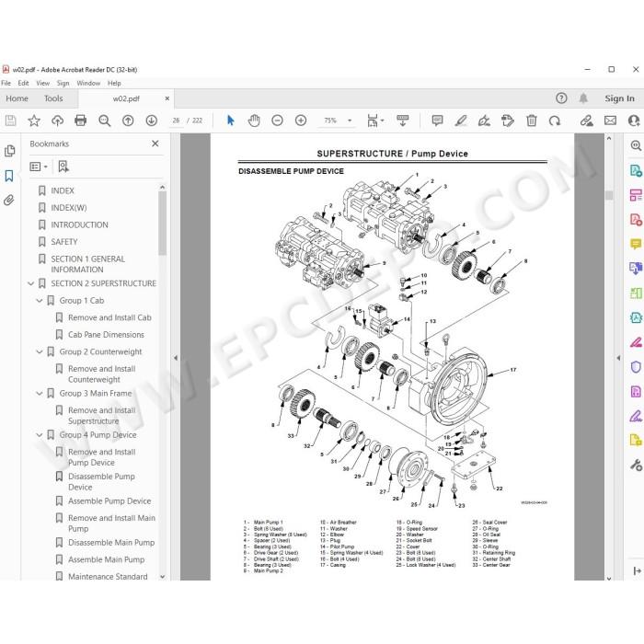
Task: Open INTRODUCTION bookmark
Action: (x=79, y=225)
